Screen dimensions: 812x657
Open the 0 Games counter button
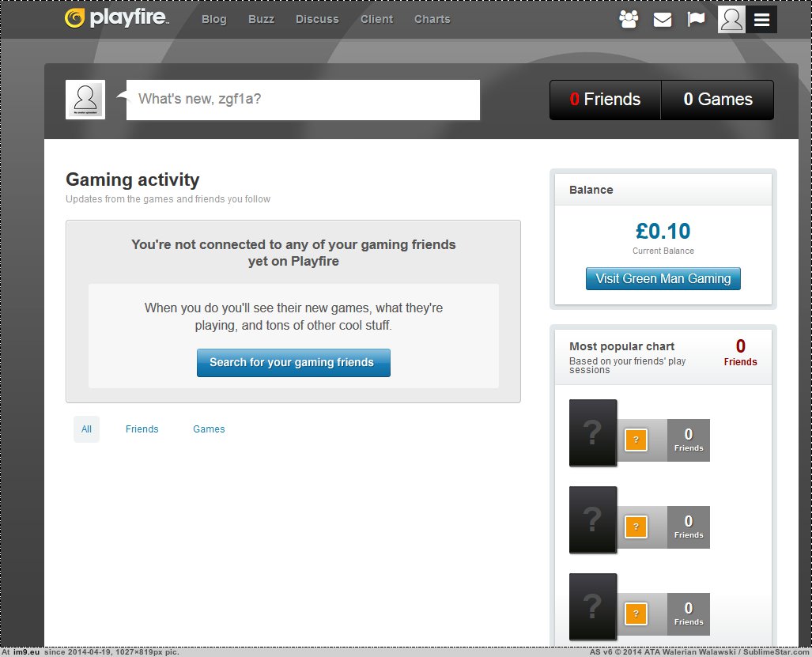pyautogui.click(x=718, y=100)
